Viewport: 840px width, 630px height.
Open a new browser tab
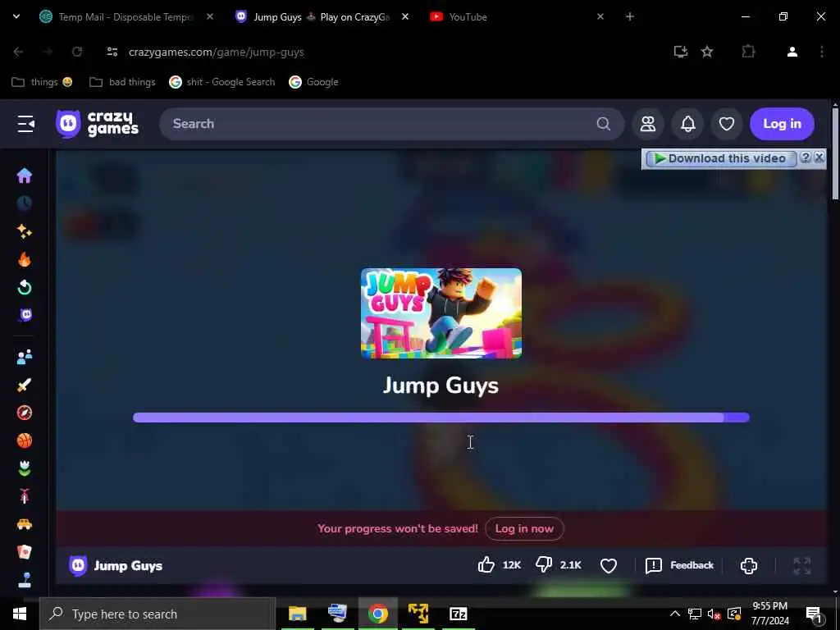point(630,16)
